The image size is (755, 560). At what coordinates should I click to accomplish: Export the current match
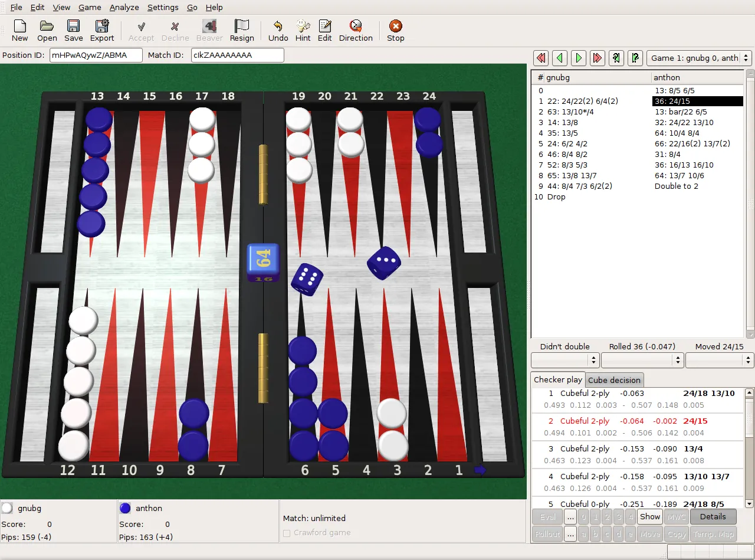pos(101,30)
